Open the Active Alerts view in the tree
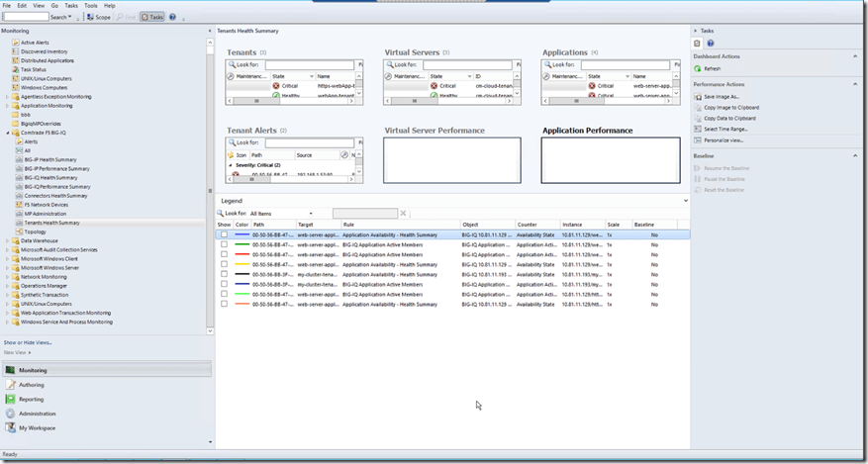 click(34, 43)
